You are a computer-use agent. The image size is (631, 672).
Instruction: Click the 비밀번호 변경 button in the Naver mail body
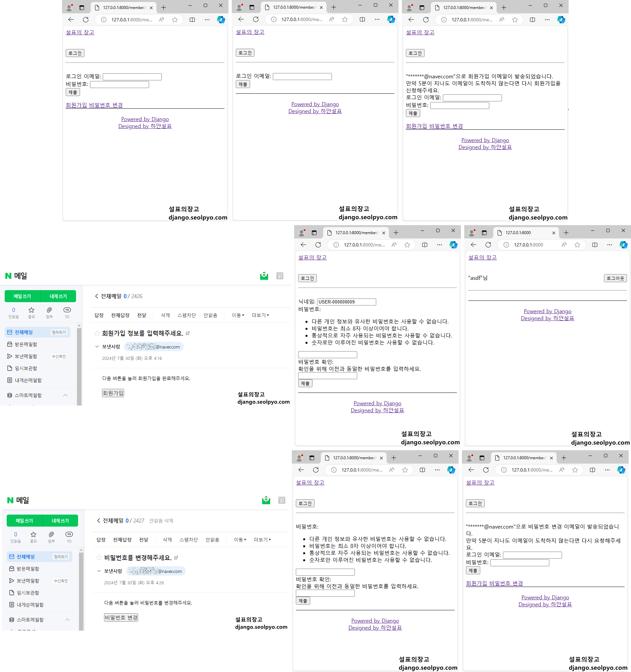pyautogui.click(x=121, y=617)
